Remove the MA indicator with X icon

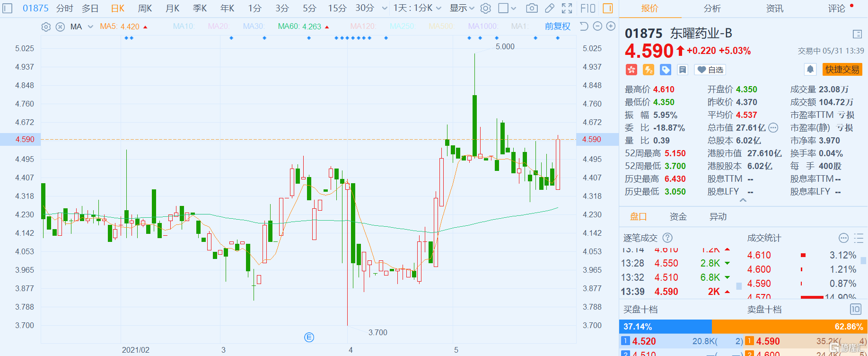(x=60, y=27)
